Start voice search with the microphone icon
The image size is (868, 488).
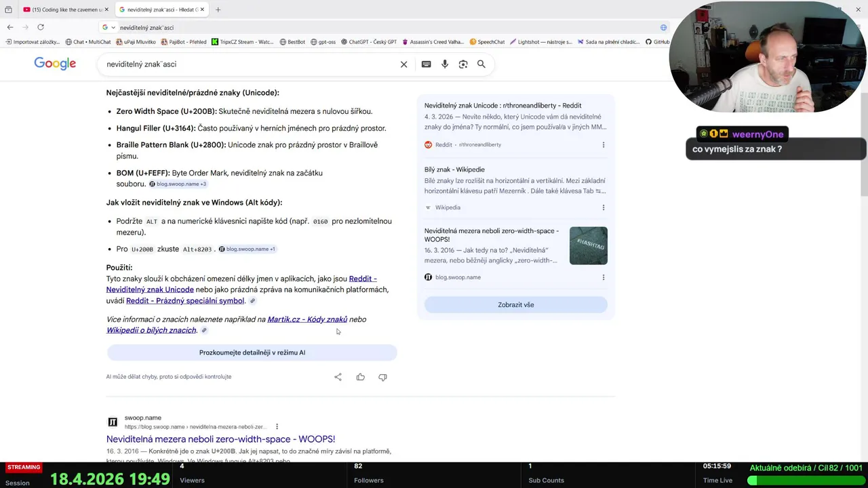point(445,64)
